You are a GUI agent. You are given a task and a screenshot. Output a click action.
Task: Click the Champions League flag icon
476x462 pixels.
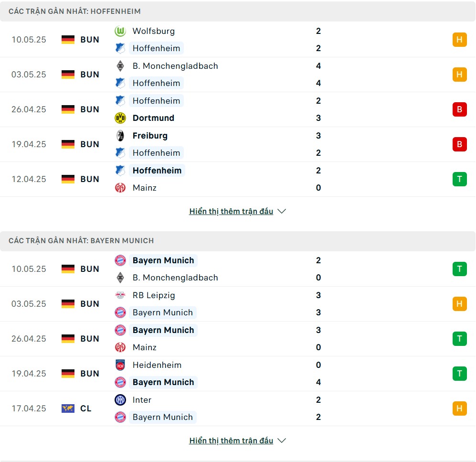click(x=68, y=408)
